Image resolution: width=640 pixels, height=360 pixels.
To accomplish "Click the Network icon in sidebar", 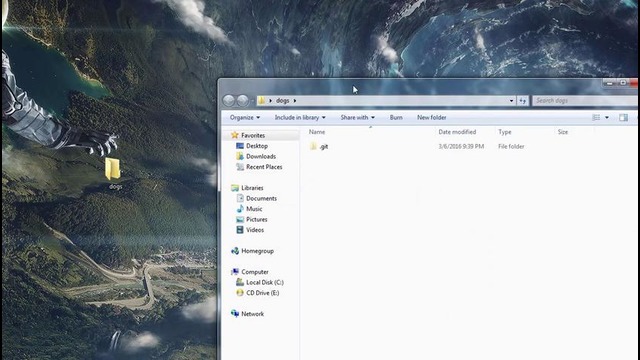I will tap(235, 313).
